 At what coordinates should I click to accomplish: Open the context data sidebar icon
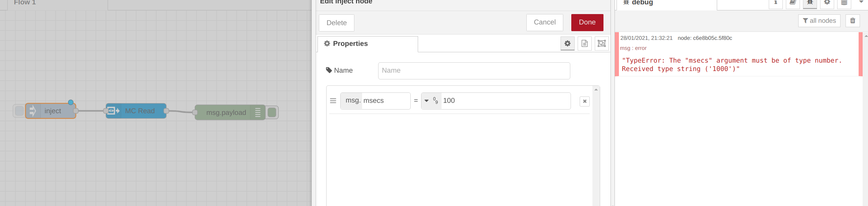tap(844, 3)
